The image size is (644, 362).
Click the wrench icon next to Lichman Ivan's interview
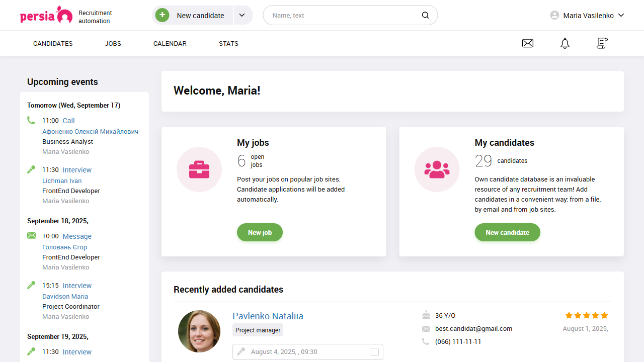(x=31, y=169)
